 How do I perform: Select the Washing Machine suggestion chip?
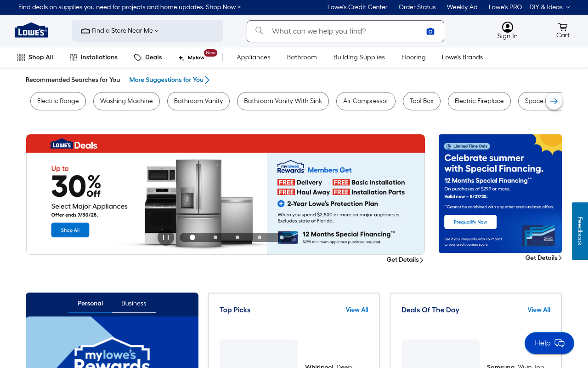pos(126,101)
